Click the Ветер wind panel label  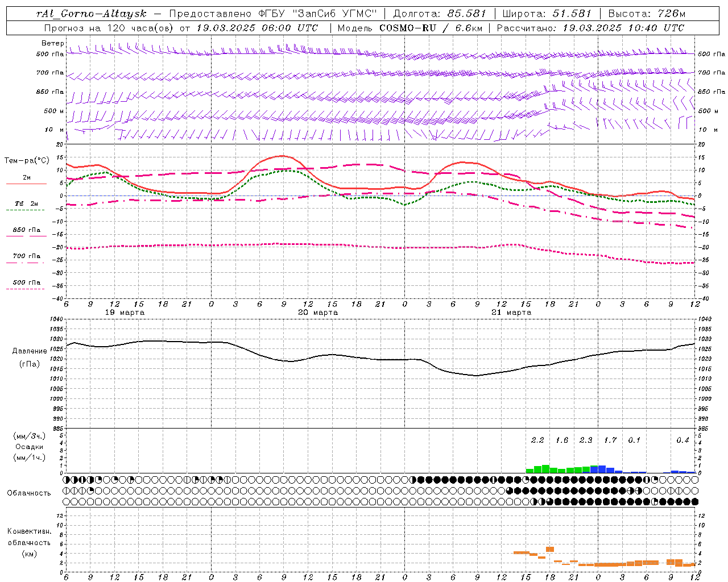53,43
